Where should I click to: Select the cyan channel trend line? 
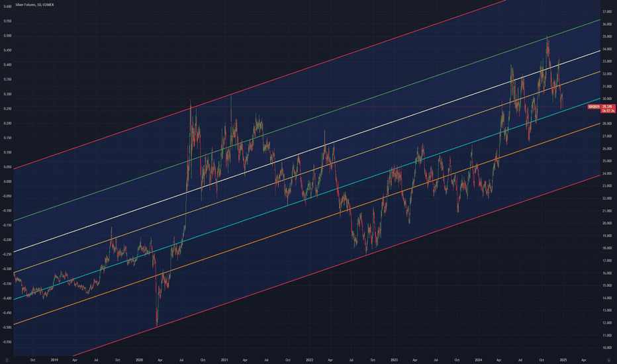click(307, 199)
